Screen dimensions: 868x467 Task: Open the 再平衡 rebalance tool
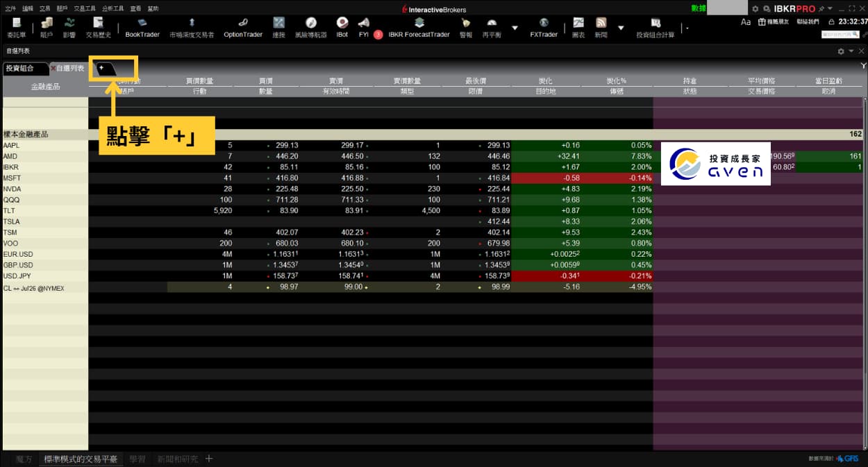[492, 28]
